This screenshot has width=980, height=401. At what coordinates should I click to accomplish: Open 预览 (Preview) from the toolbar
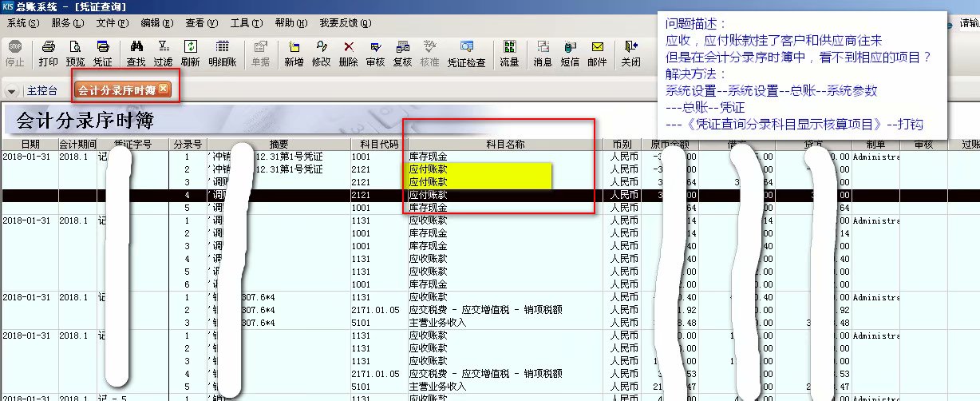pos(75,54)
